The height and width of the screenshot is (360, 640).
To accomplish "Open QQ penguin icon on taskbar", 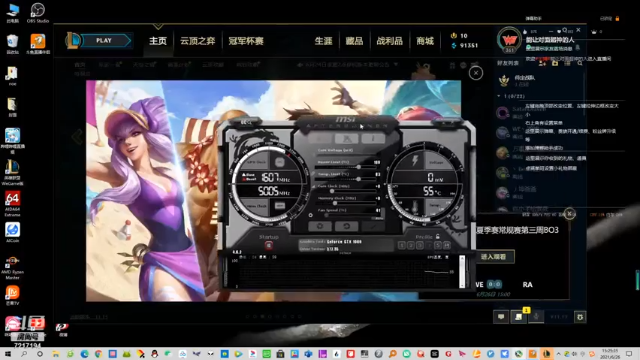I will click(154, 354).
